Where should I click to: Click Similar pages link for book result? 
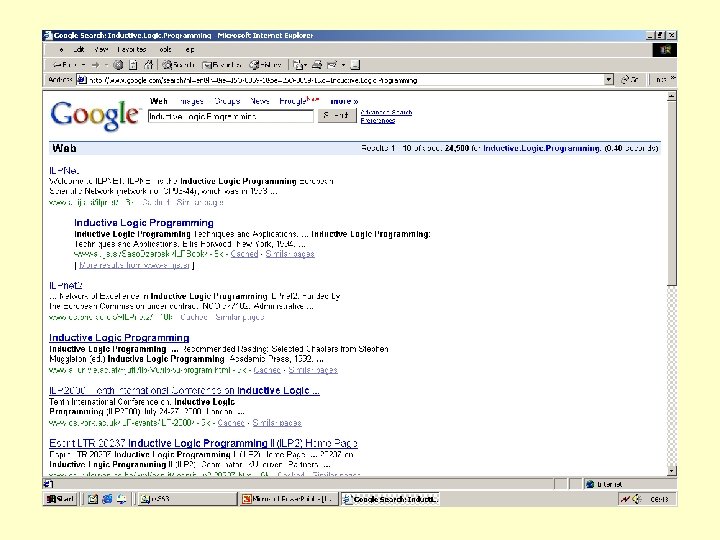(290, 254)
